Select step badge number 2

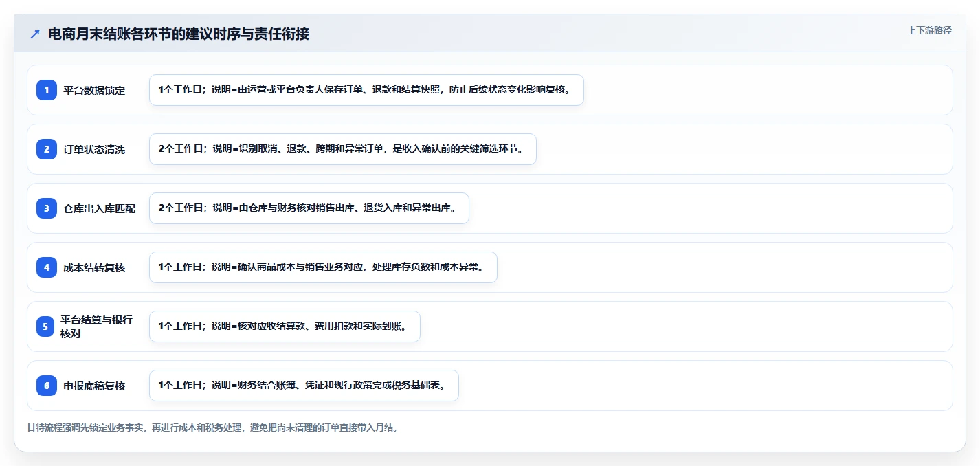(x=47, y=149)
